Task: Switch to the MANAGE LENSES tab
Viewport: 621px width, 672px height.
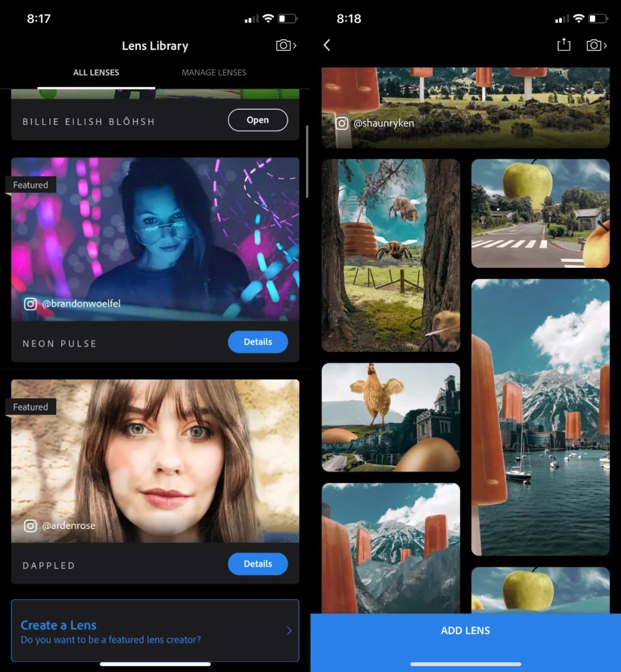Action: (x=214, y=72)
